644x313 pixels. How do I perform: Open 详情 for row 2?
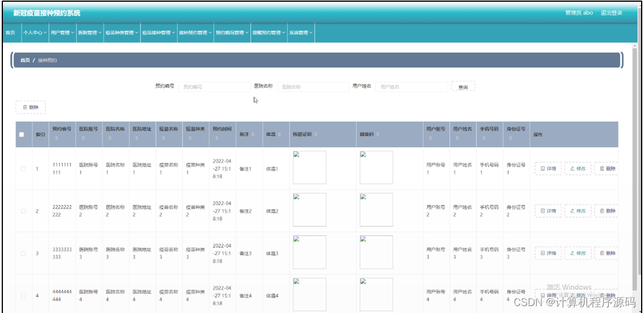pyautogui.click(x=548, y=211)
